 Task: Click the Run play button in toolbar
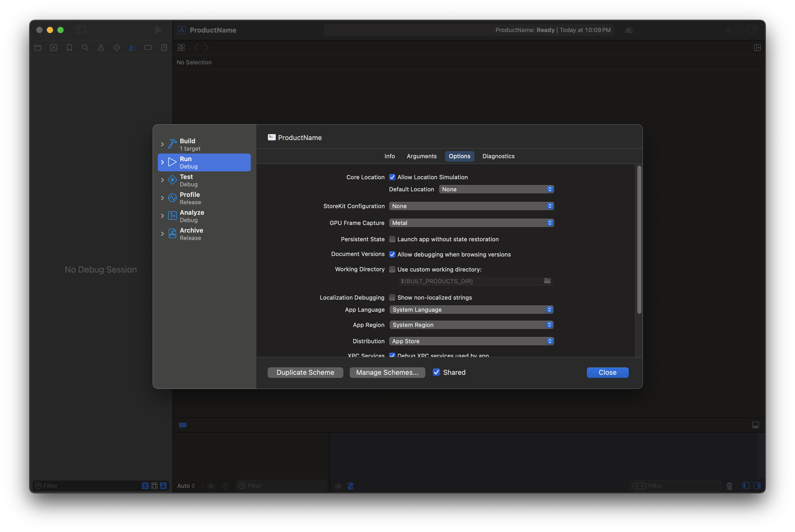159,30
